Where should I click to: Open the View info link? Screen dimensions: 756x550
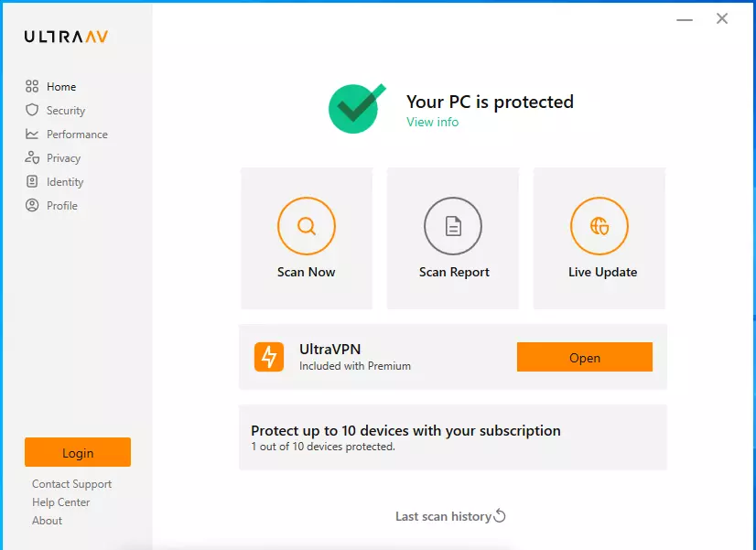point(432,122)
